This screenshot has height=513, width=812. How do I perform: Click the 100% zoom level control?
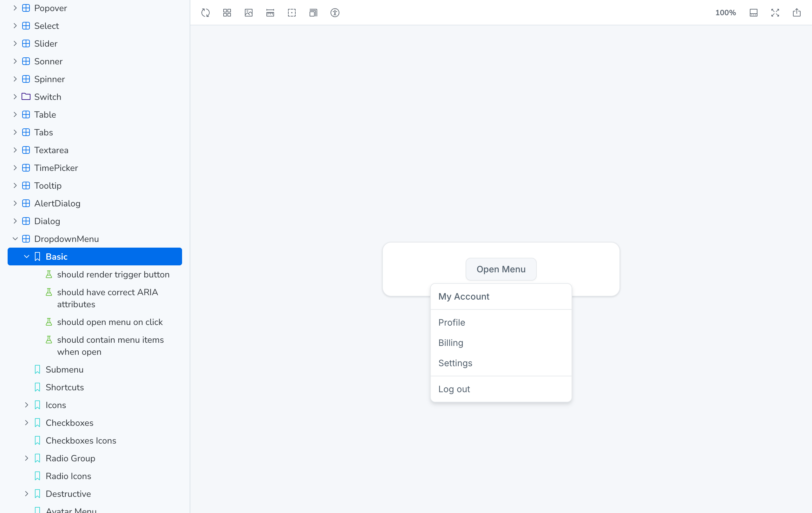[x=726, y=13]
